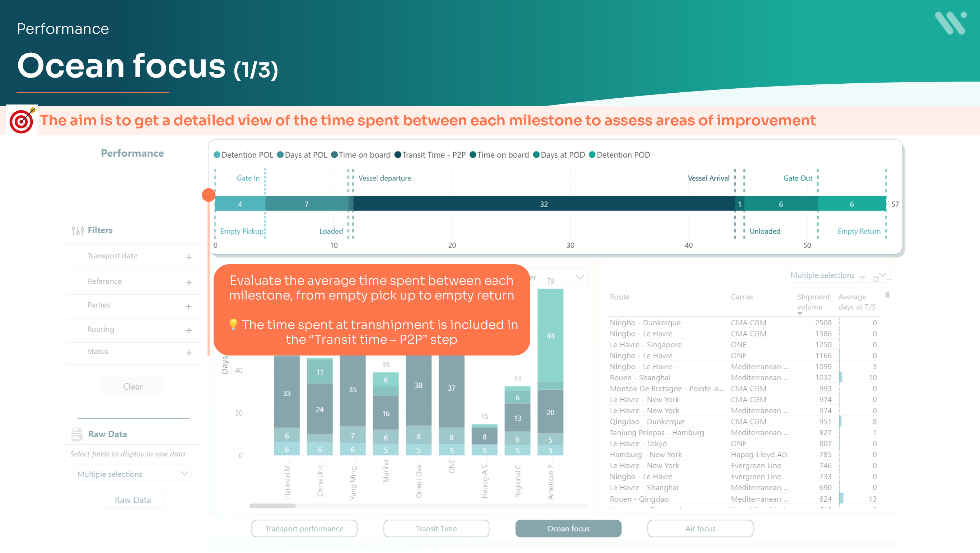
Task: Click the Raw Data button
Action: (x=132, y=500)
